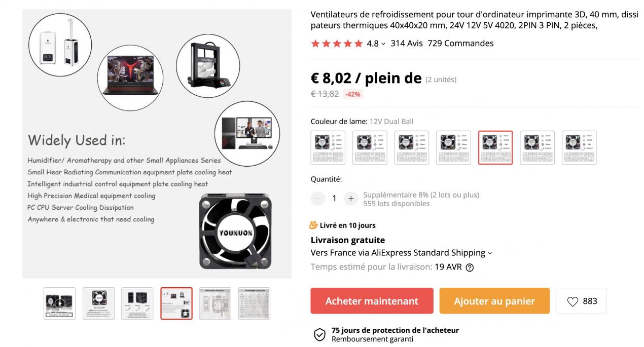Open the 314 Avis reviews link

pyautogui.click(x=406, y=44)
